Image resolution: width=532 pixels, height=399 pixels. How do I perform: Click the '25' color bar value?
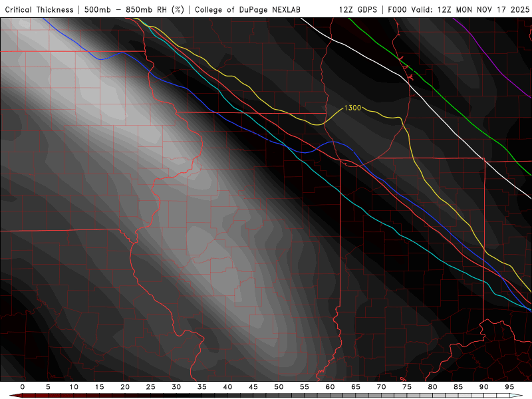[x=151, y=387]
